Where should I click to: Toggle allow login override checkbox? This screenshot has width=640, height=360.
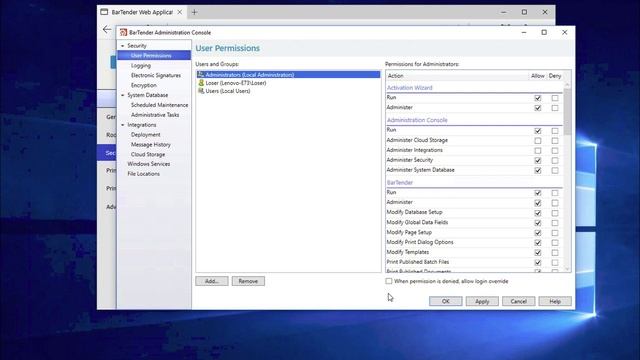point(389,281)
